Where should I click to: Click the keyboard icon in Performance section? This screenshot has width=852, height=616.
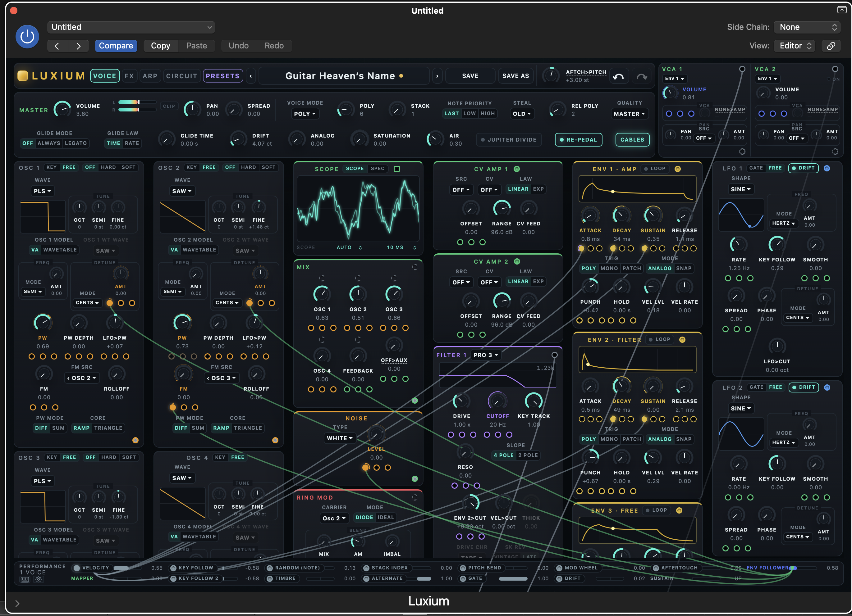tap(25, 579)
